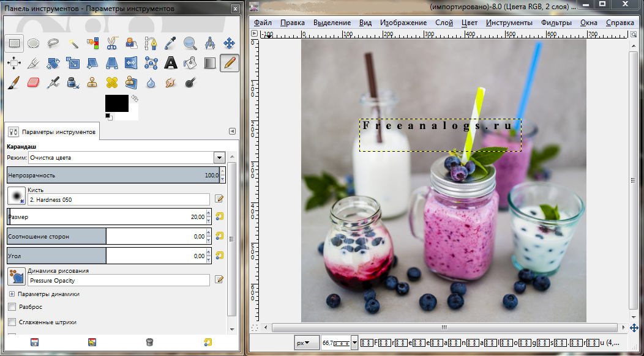Click the Hardness 050 brush preview button
The height and width of the screenshot is (356, 644).
(x=17, y=196)
